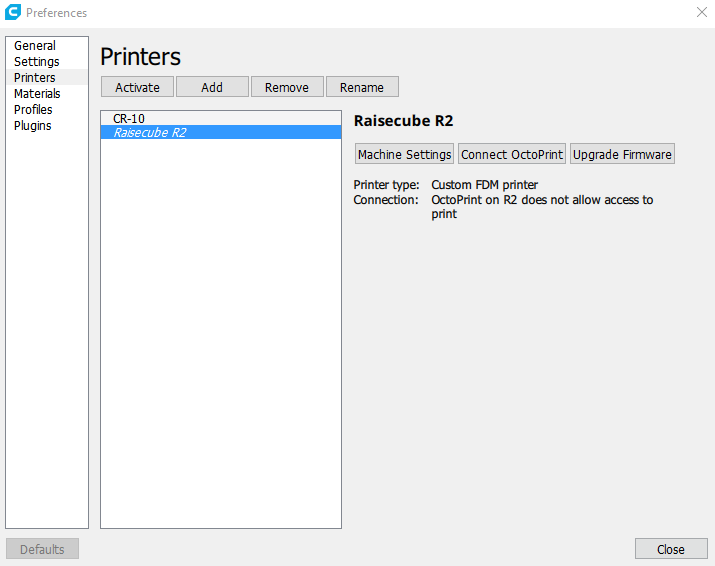Go to the Profiles category
Screen dimensions: 715x566
pyautogui.click(x=47, y=109)
